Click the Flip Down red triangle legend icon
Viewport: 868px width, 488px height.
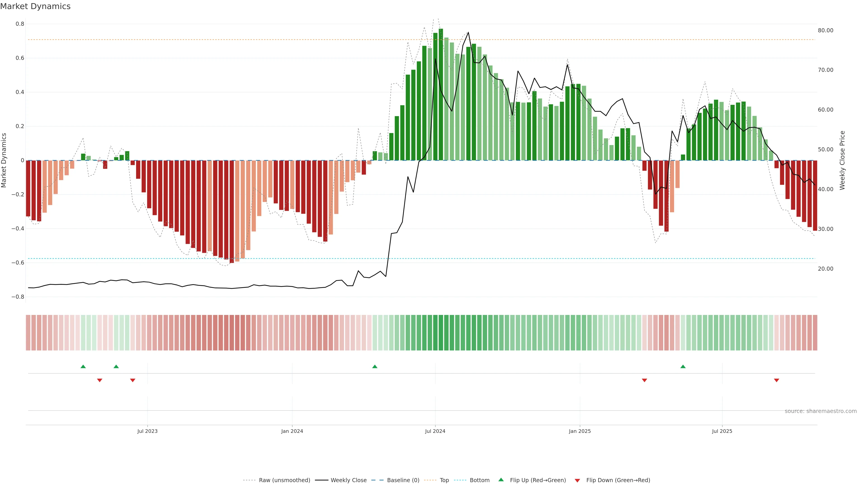pos(577,480)
